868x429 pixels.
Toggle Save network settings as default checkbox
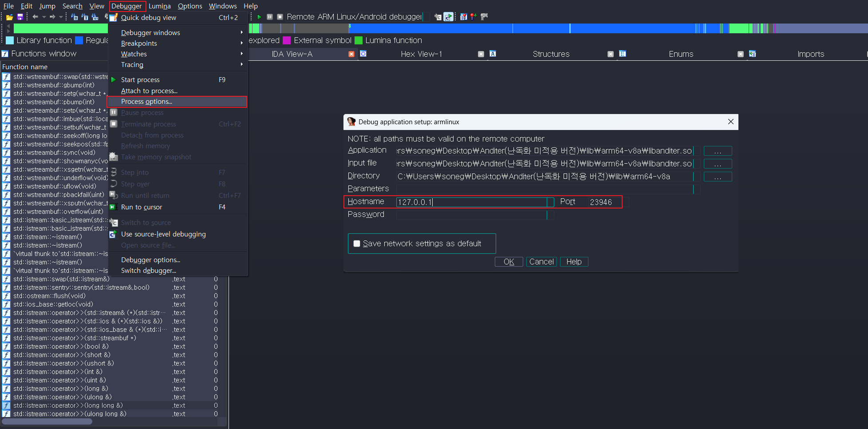[x=357, y=244]
